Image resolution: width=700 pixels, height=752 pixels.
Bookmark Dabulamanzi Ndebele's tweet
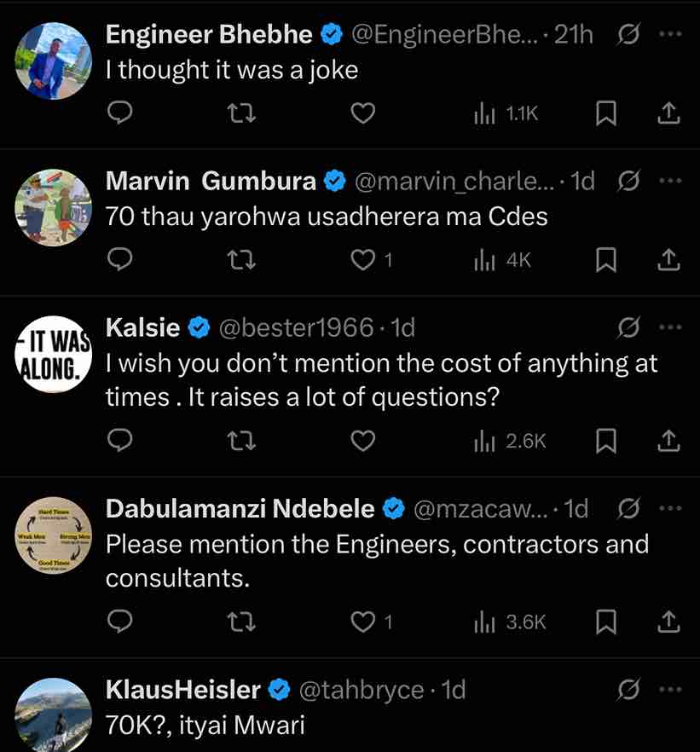605,622
